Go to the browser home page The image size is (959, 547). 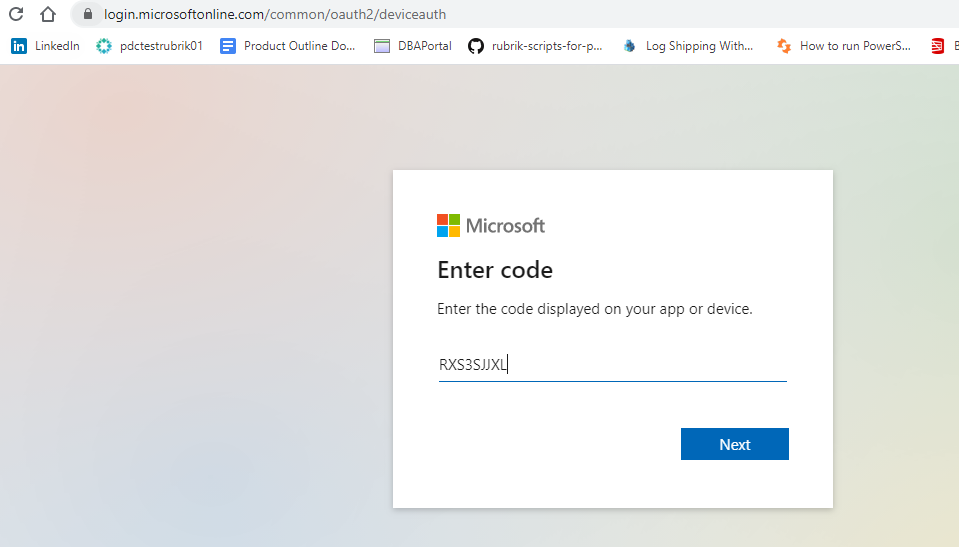47,15
